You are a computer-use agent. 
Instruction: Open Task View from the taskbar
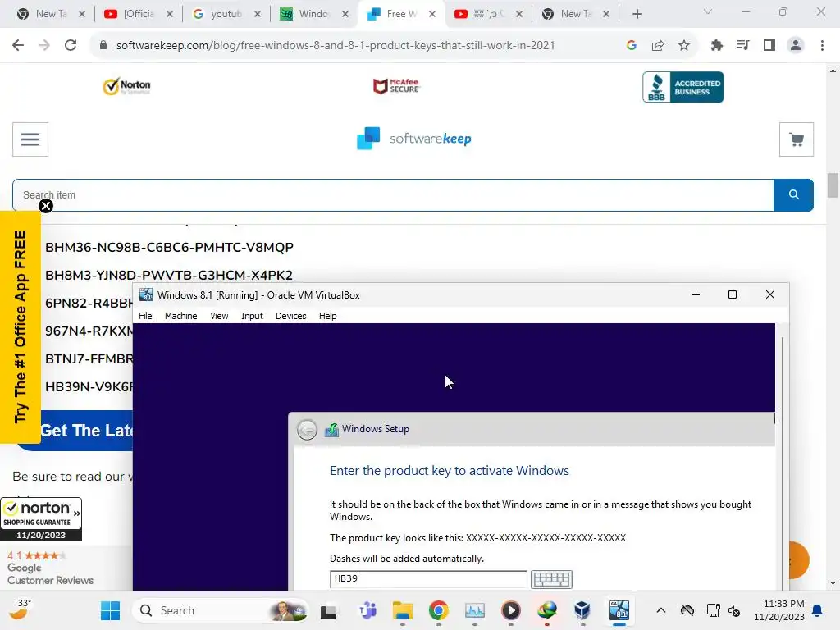328,610
